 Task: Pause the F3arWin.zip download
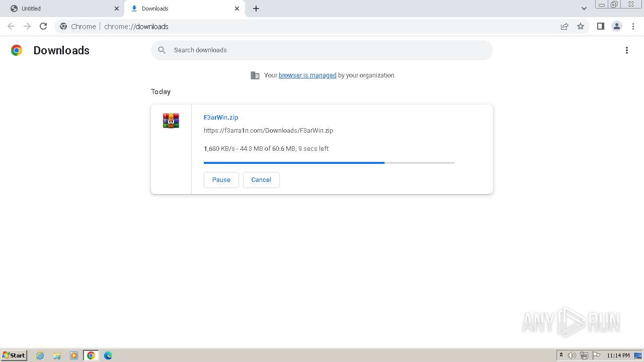(x=221, y=180)
